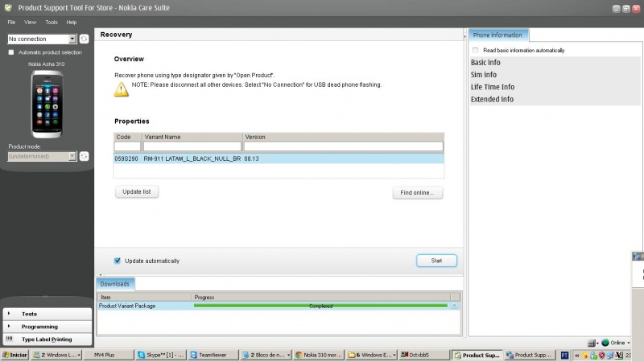Viewport: 644px width, 362px height.
Task: Open the status bar layout icon
Action: pos(592,343)
